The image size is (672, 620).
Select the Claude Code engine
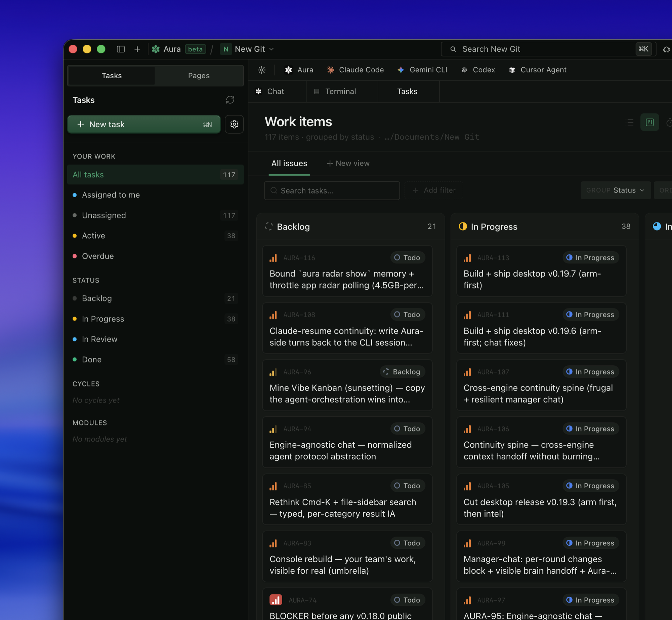tap(355, 70)
